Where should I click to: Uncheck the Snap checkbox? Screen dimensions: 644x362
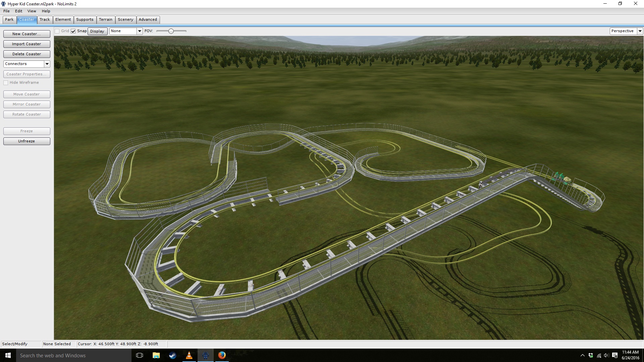[73, 31]
